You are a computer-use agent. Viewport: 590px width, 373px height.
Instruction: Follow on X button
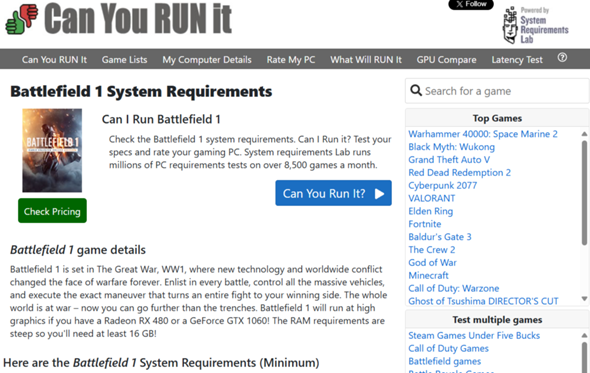(x=471, y=5)
